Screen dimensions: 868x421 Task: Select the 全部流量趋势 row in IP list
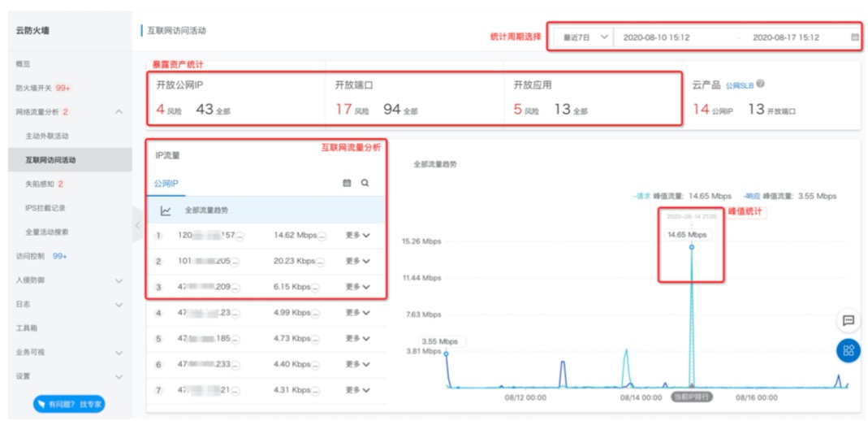266,210
